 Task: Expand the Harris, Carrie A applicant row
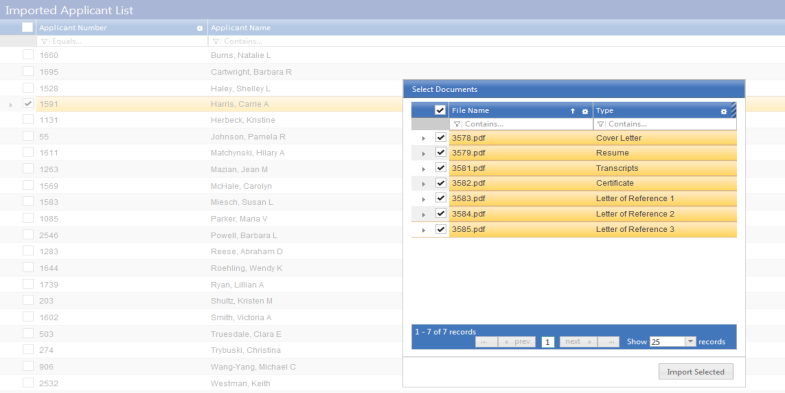(x=11, y=105)
